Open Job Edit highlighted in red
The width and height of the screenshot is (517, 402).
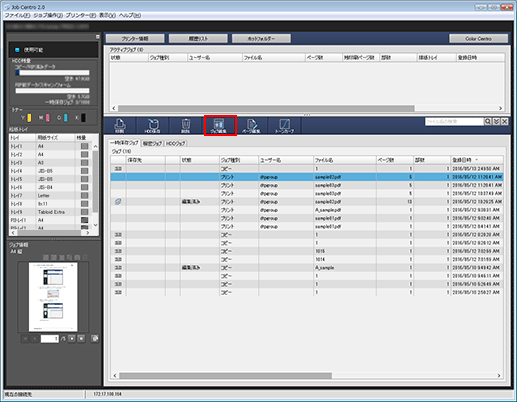point(220,125)
